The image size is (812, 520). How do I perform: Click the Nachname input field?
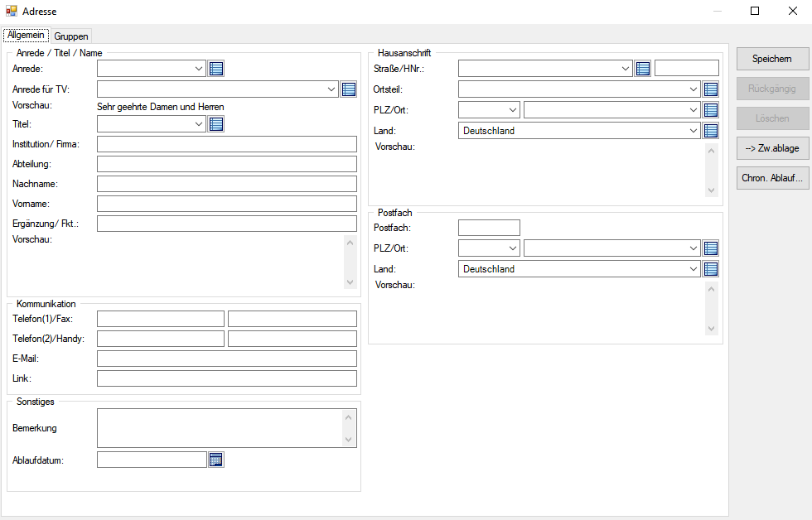point(226,184)
